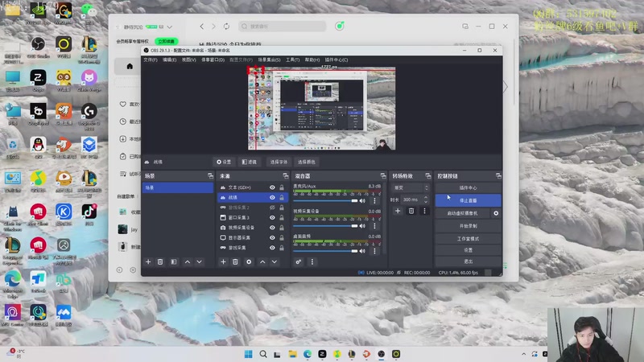The width and height of the screenshot is (644, 362).
Task: Toggle lock on the 文本 (GDI+) source
Action: 282,187
